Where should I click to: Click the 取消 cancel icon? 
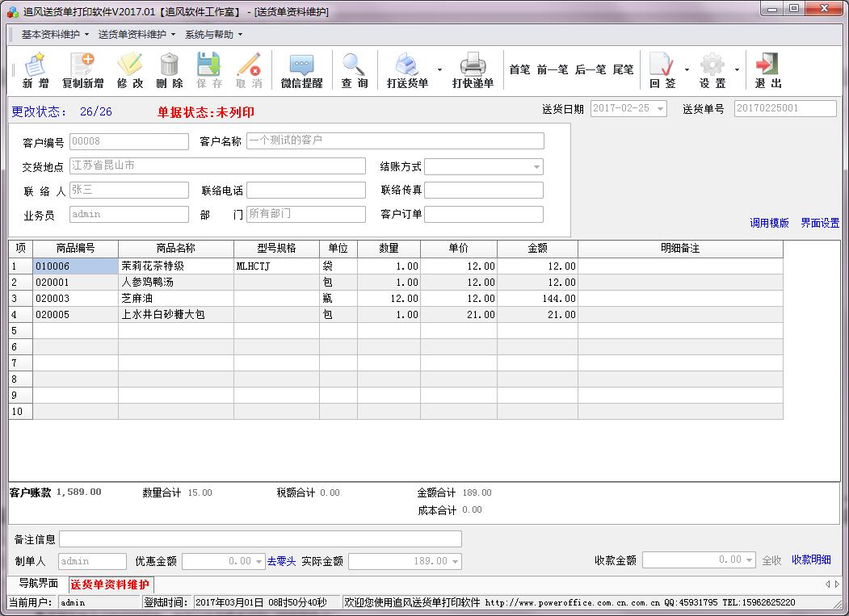[249, 69]
